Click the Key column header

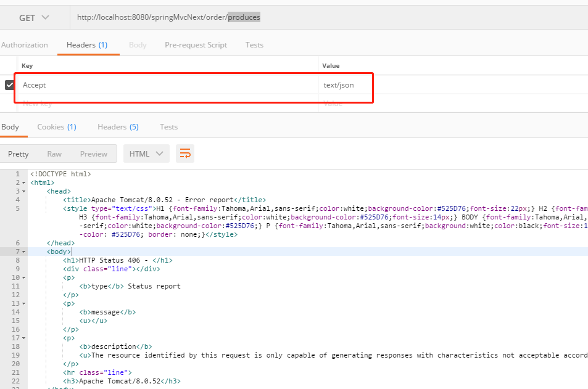point(27,65)
